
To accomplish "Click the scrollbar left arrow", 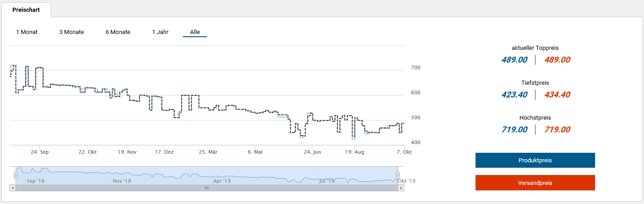I will click(13, 188).
